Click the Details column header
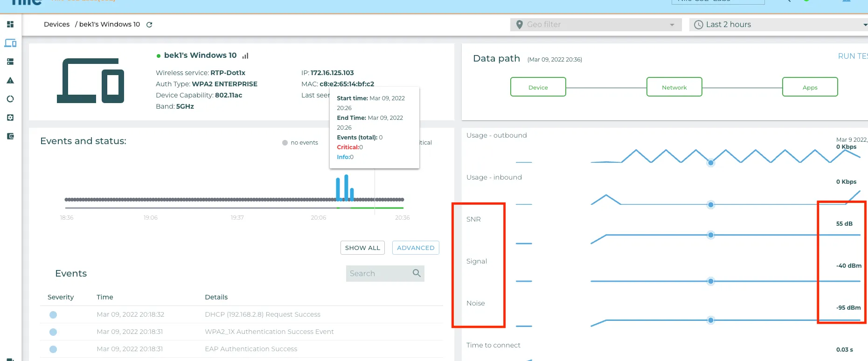 click(216, 297)
